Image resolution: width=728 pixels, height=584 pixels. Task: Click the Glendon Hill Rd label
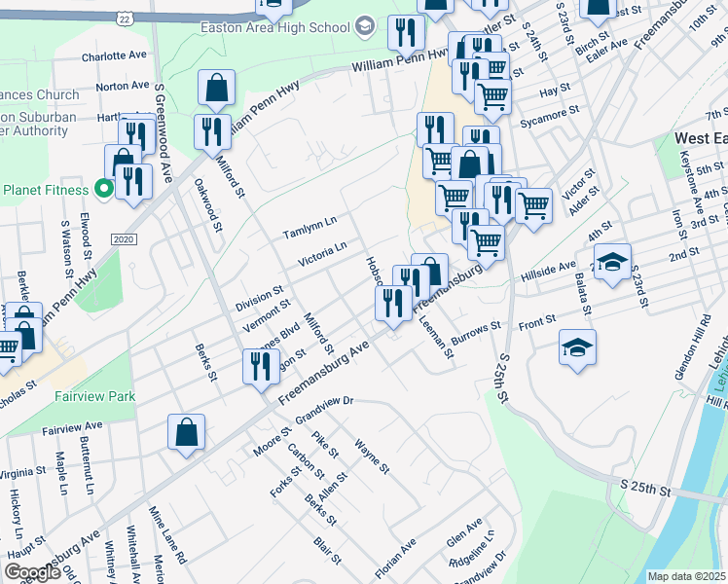pos(693,347)
